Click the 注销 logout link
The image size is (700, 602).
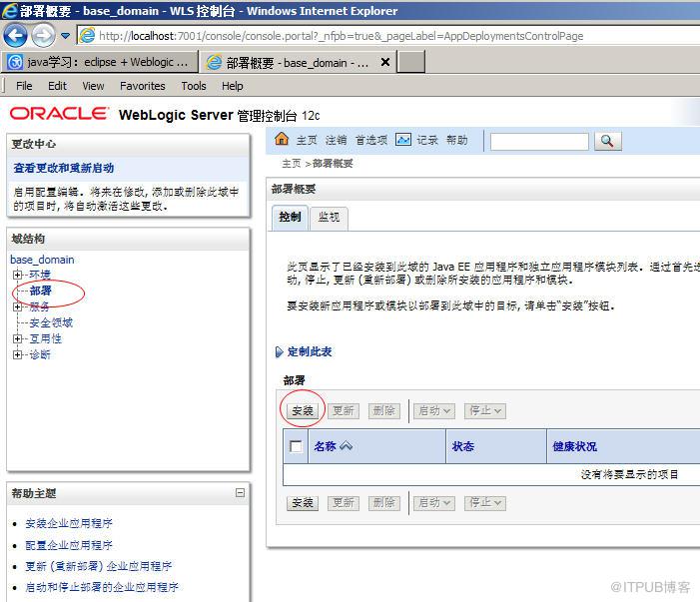coord(336,140)
